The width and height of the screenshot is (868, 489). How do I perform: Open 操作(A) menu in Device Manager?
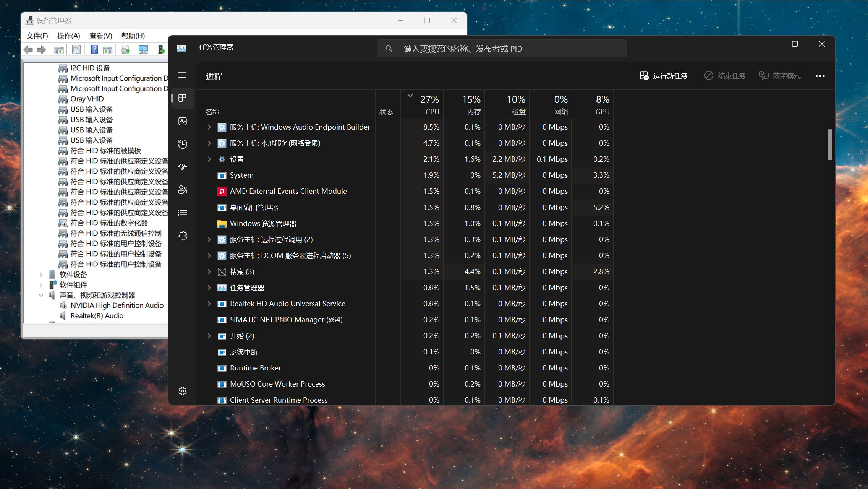68,36
